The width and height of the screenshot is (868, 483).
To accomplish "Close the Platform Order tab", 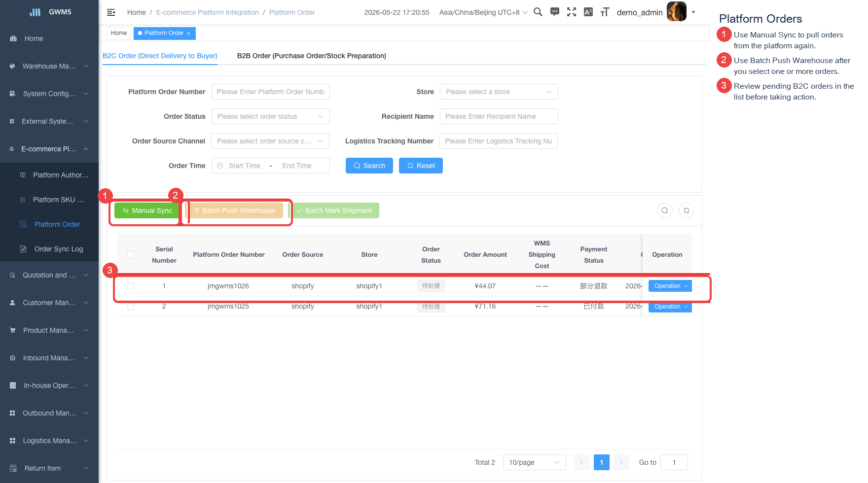I will [x=188, y=34].
